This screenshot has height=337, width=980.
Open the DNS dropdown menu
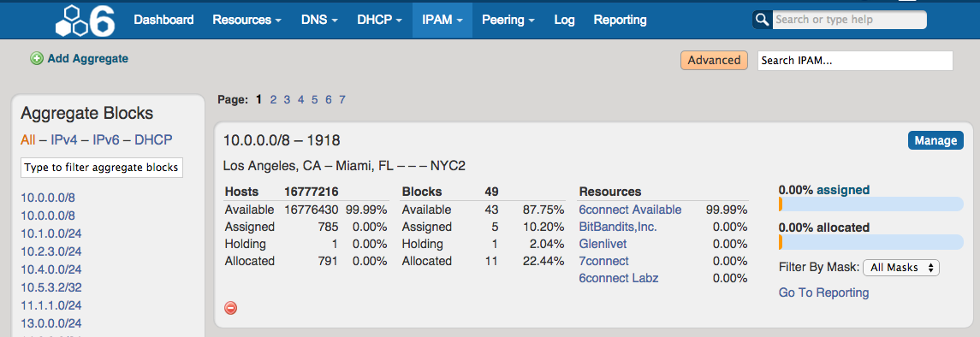pos(319,20)
